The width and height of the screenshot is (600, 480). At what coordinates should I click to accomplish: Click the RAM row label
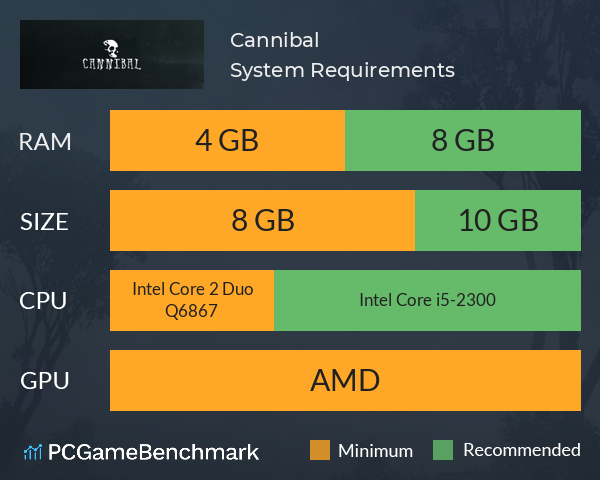(x=45, y=142)
